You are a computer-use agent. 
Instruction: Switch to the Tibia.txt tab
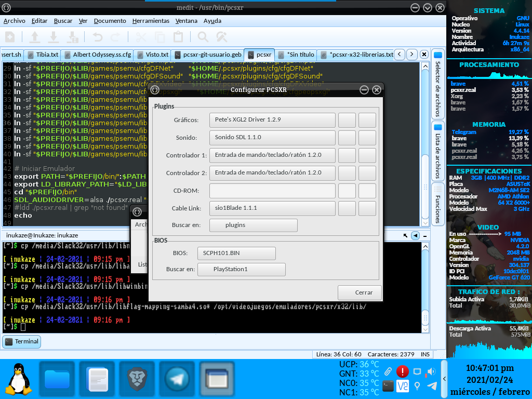[x=43, y=55]
